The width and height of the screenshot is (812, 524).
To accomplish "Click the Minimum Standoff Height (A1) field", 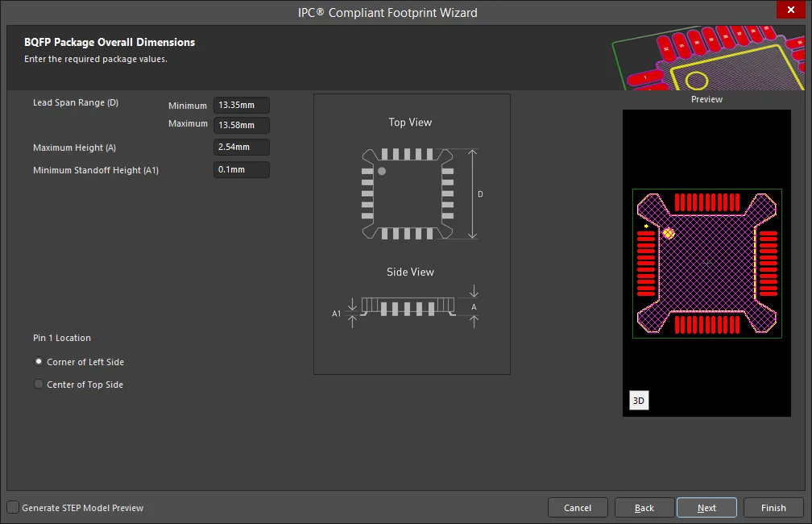I will pos(242,169).
